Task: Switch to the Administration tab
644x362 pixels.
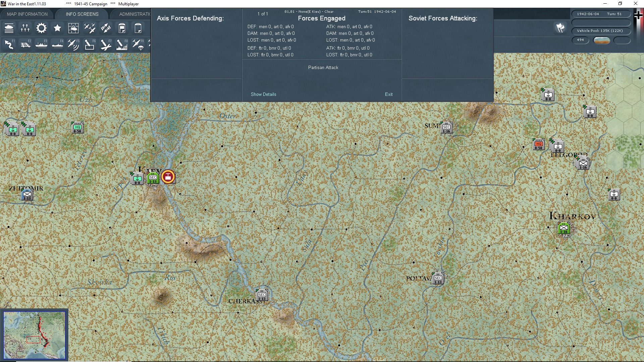Action: (134, 14)
